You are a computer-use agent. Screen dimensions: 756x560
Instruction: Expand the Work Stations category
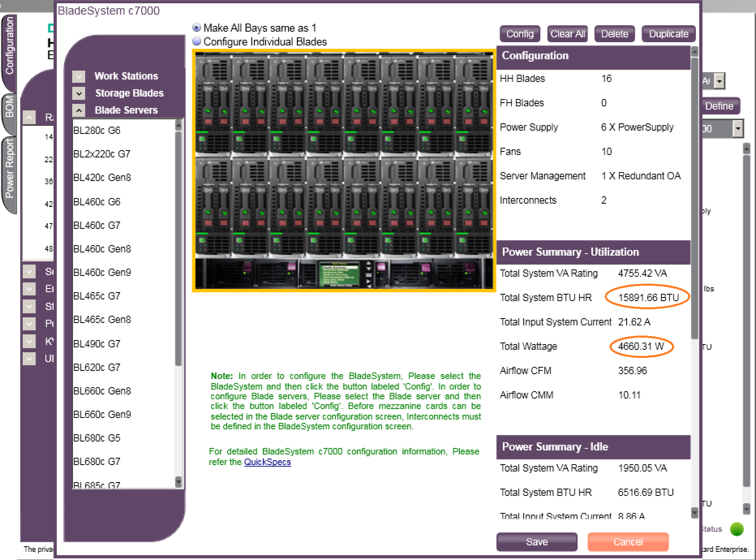tap(79, 76)
